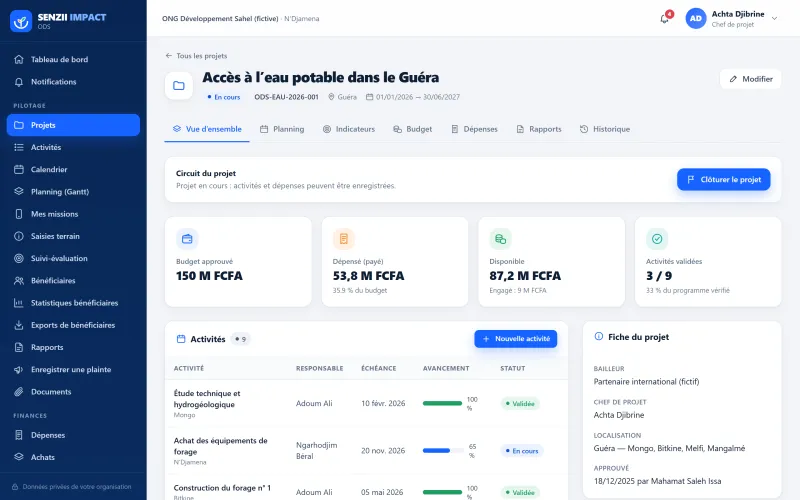The width and height of the screenshot is (800, 500).
Task: Switch to the Historique tab
Action: pos(605,129)
